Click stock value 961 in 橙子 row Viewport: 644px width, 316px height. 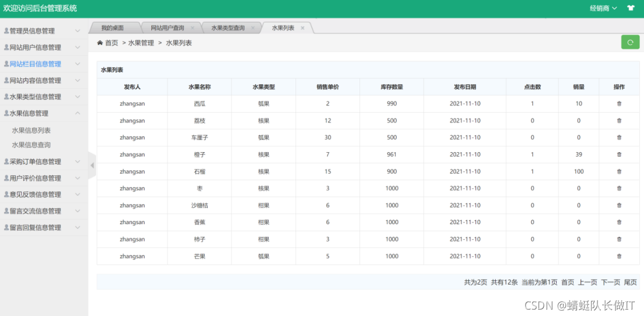392,155
